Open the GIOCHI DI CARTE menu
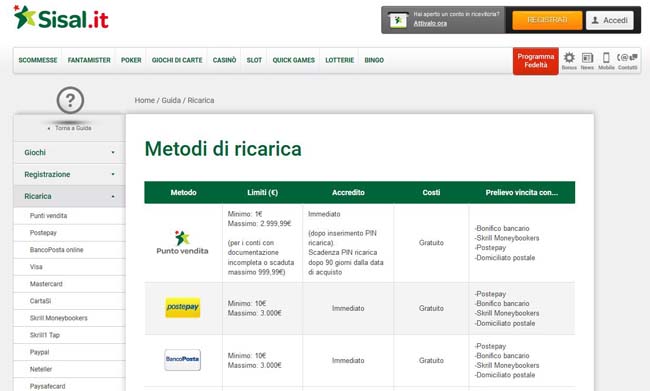This screenshot has width=650, height=391. point(177,60)
